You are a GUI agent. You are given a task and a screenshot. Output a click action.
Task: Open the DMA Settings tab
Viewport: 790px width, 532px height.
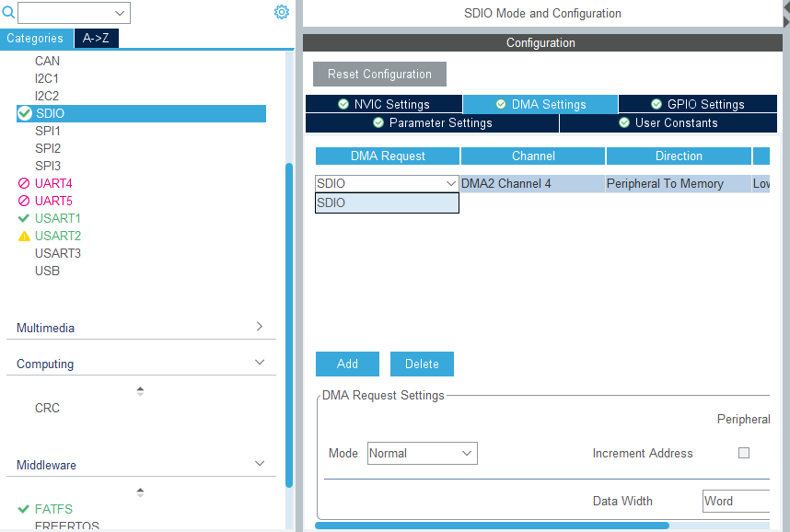[x=540, y=104]
